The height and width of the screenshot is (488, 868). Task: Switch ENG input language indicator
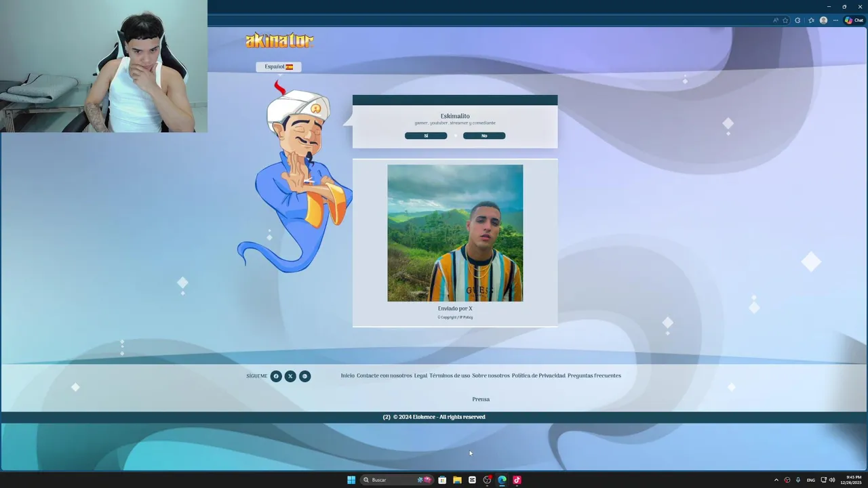tap(810, 480)
